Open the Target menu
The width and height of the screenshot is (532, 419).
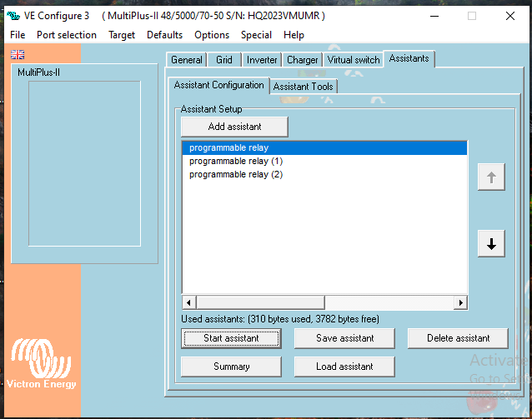coord(122,35)
